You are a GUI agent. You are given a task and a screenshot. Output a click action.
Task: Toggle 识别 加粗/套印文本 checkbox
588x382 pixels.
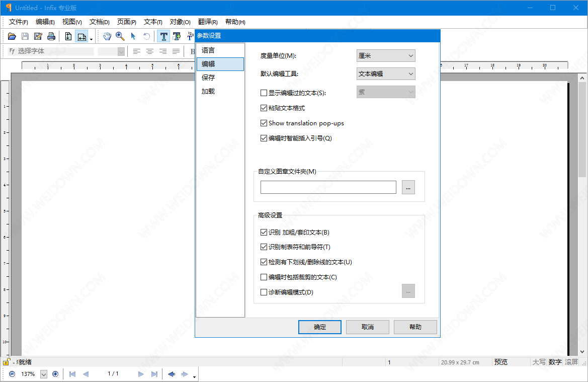(x=264, y=233)
